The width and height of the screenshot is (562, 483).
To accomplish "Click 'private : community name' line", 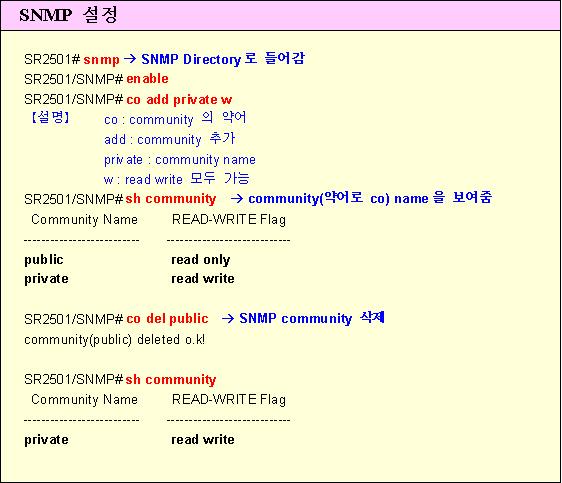I will pyautogui.click(x=180, y=159).
